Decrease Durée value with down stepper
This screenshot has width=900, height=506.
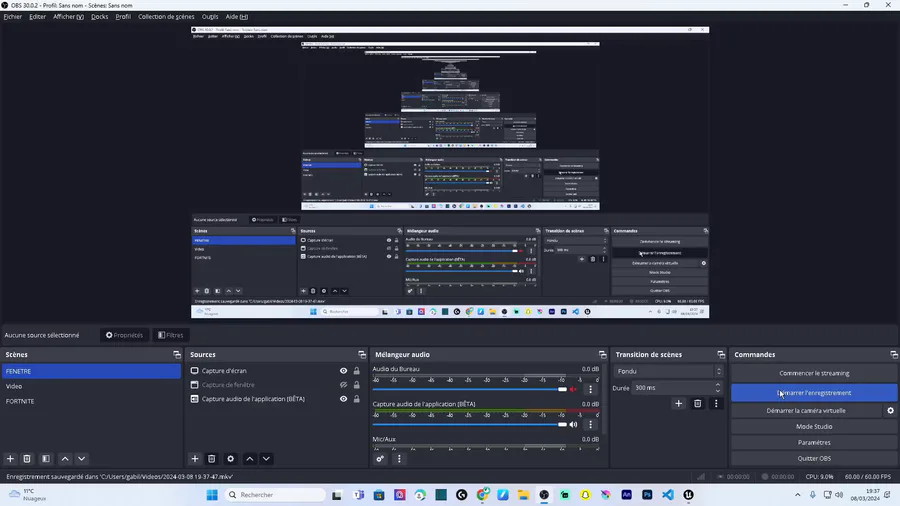coord(717,391)
